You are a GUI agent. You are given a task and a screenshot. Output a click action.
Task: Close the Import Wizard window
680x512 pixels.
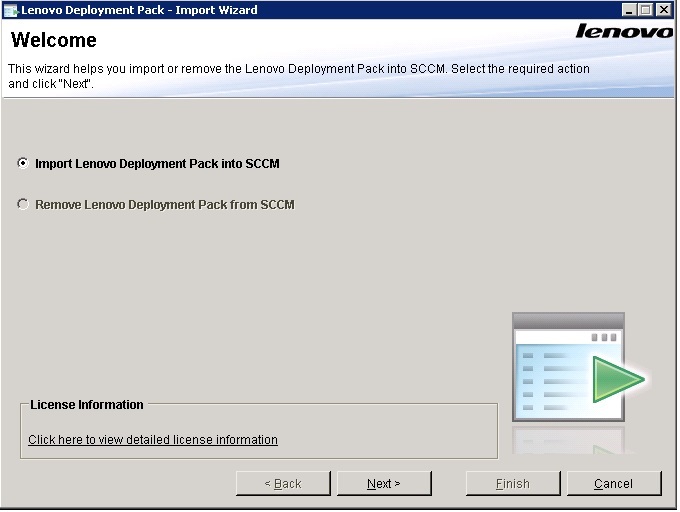tap(664, 10)
